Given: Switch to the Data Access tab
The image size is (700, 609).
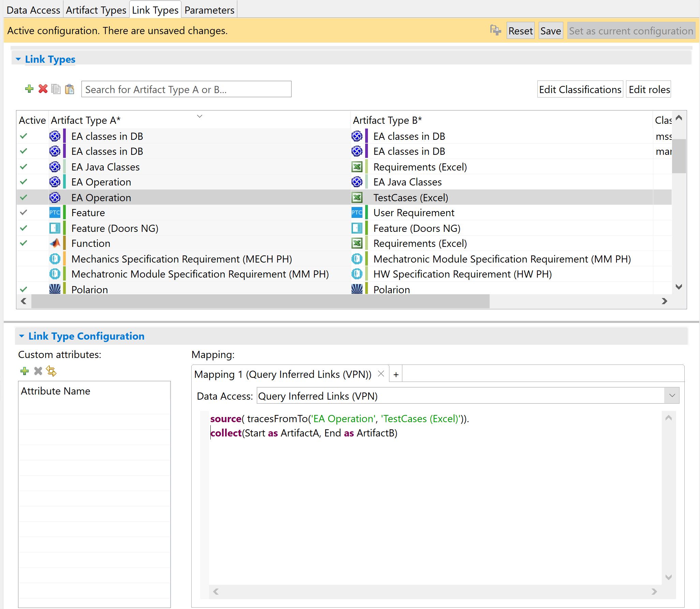Looking at the screenshot, I should coord(33,10).
